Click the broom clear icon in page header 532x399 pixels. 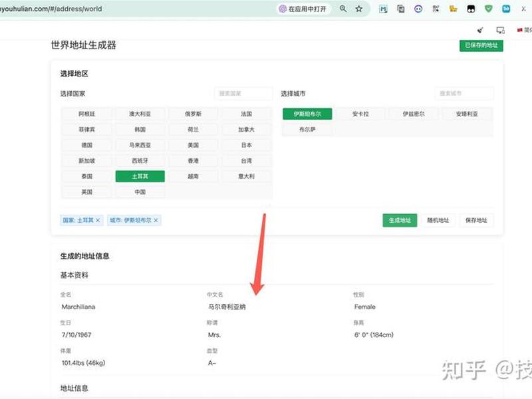[x=480, y=30]
